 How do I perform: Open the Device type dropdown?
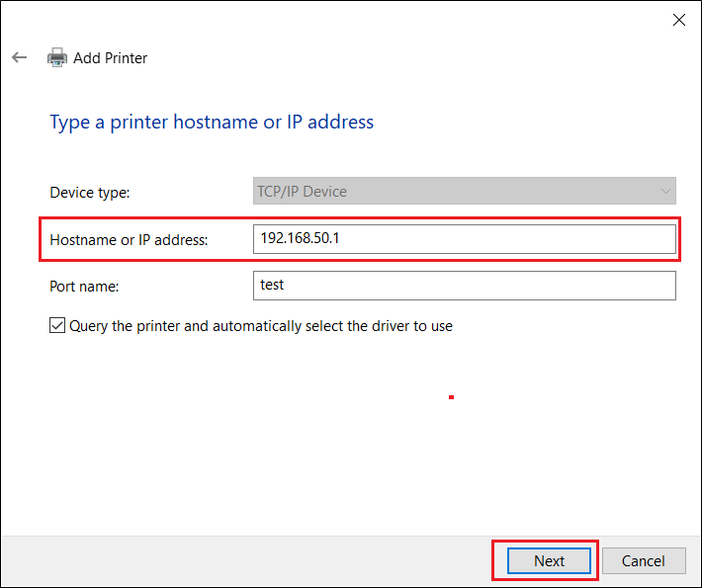465,191
